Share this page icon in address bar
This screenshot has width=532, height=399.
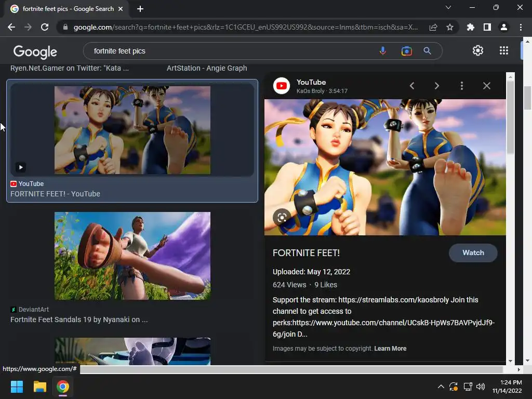[x=433, y=27]
